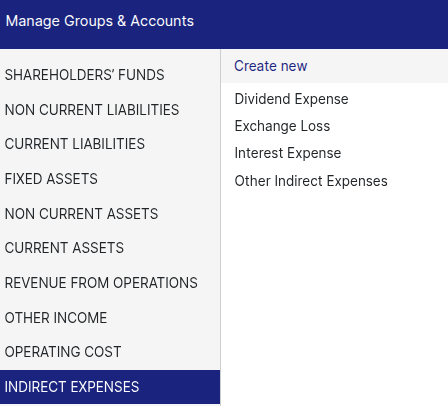
Task: Select the OTHER INCOME group
Action: [110, 317]
